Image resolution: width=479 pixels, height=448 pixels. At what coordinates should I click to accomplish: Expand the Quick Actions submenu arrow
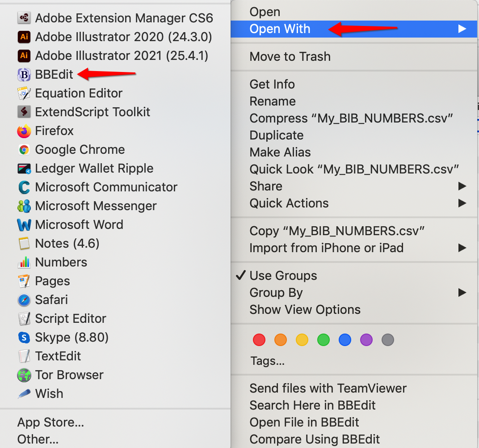pyautogui.click(x=462, y=203)
